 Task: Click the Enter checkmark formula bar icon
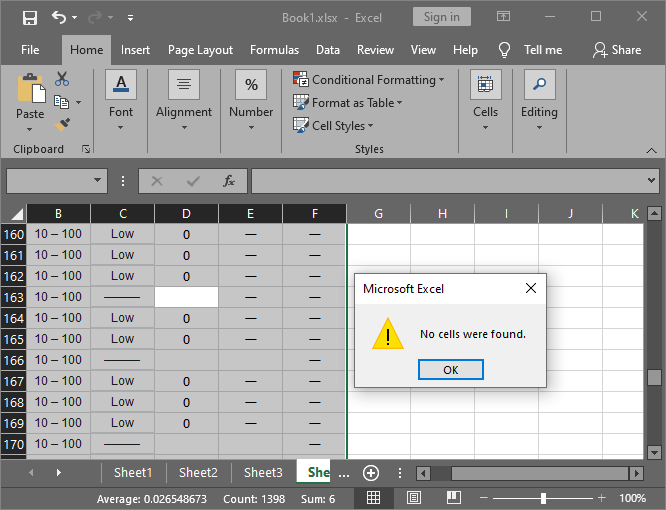pos(193,181)
